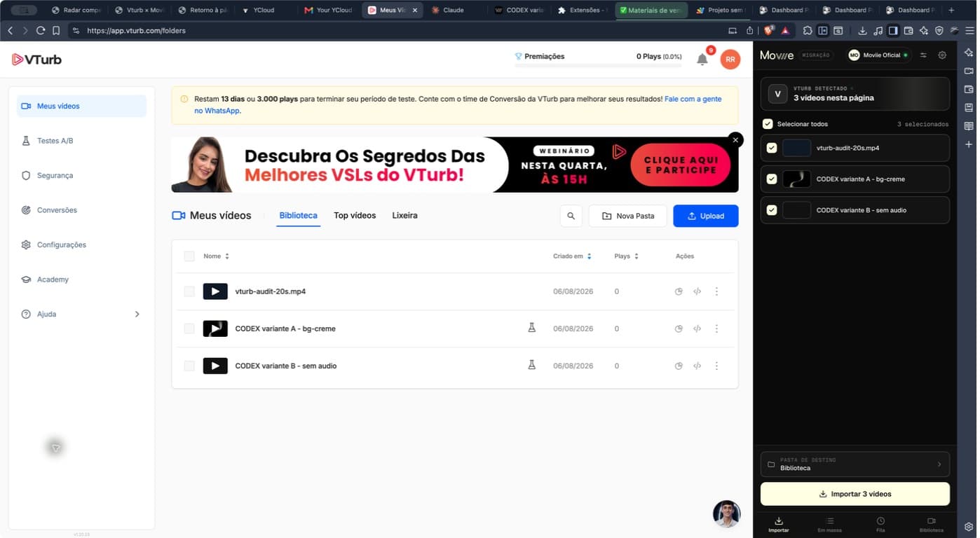This screenshot has width=980, height=538.
Task: Open the support chat avatar bubble
Action: (727, 514)
